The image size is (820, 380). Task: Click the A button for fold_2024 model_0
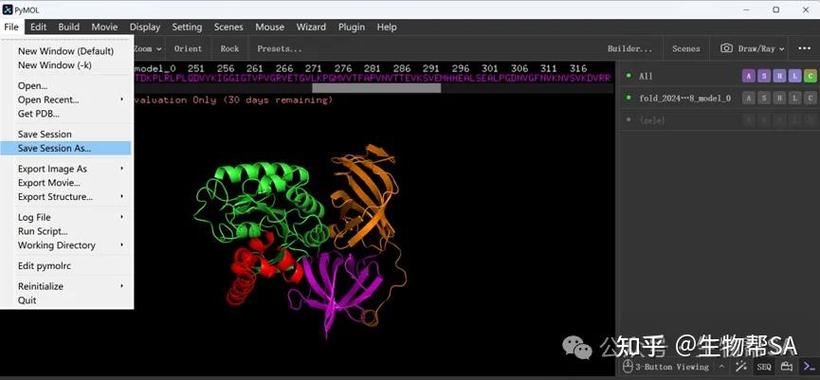(x=748, y=98)
